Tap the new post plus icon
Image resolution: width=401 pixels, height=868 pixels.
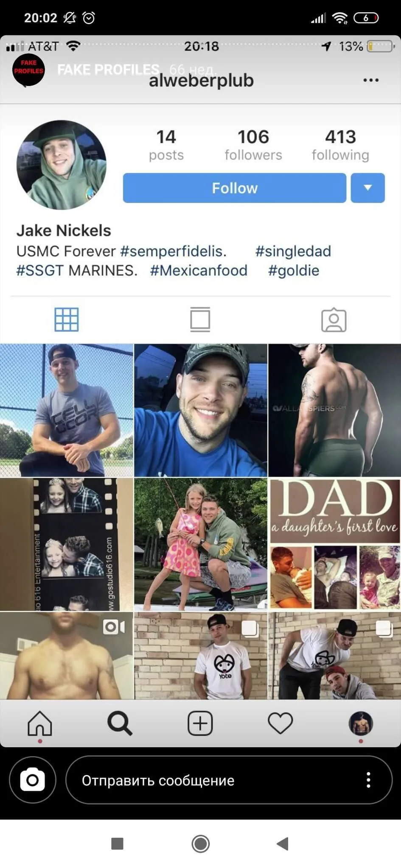200,723
